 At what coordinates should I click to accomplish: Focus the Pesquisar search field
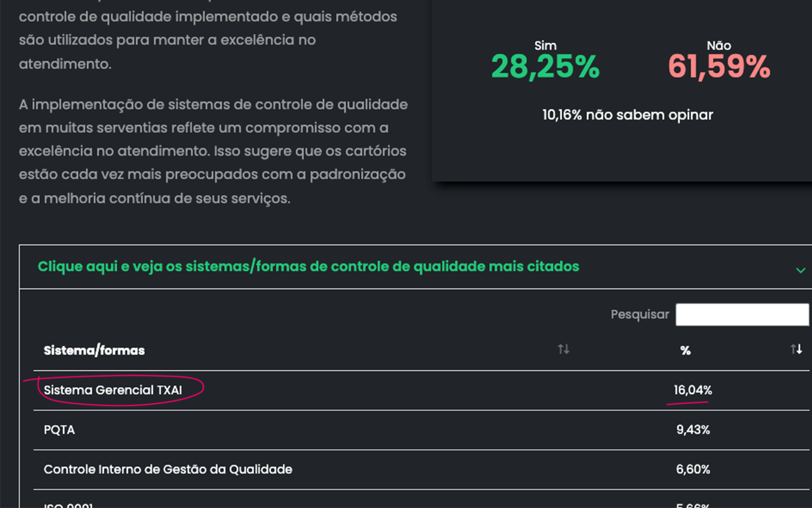pos(742,314)
